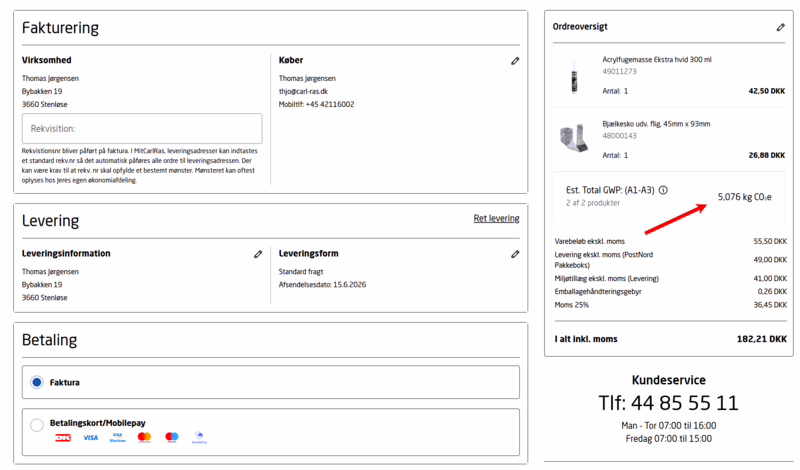Viewport: 800px width, 470px height.
Task: Open Bjælkesko udv. flig. product title
Action: click(x=656, y=124)
